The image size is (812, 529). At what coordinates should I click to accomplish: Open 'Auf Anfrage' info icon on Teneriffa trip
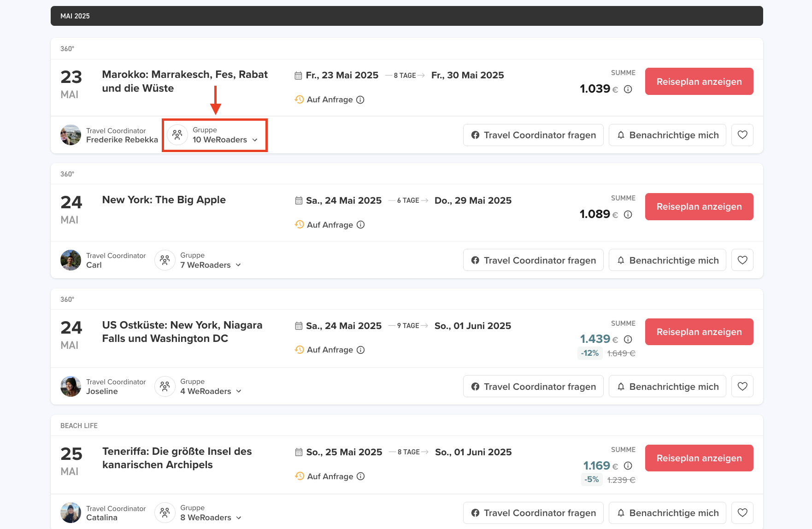point(361,476)
